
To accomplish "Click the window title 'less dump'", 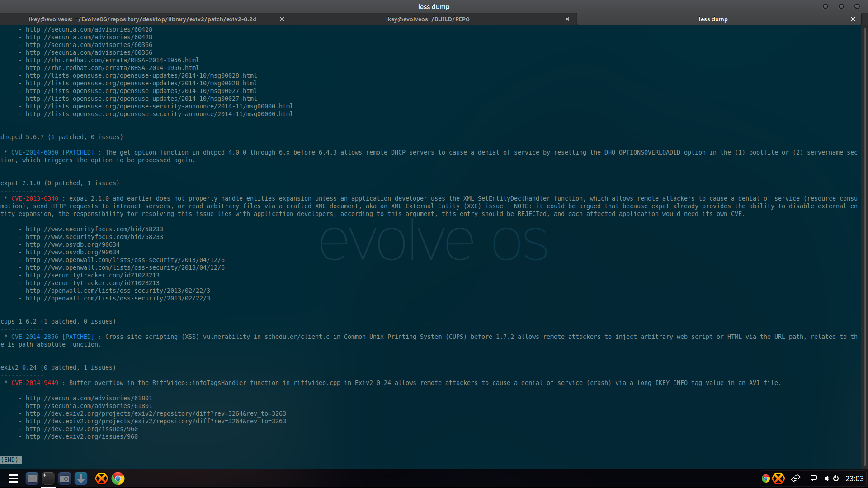I will 434,6.
